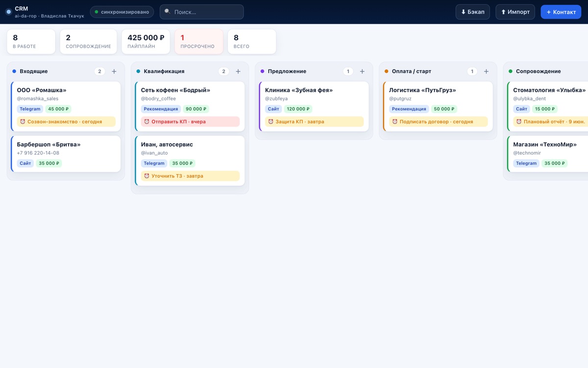Click the 120 000 ₽ amount tag

298,109
